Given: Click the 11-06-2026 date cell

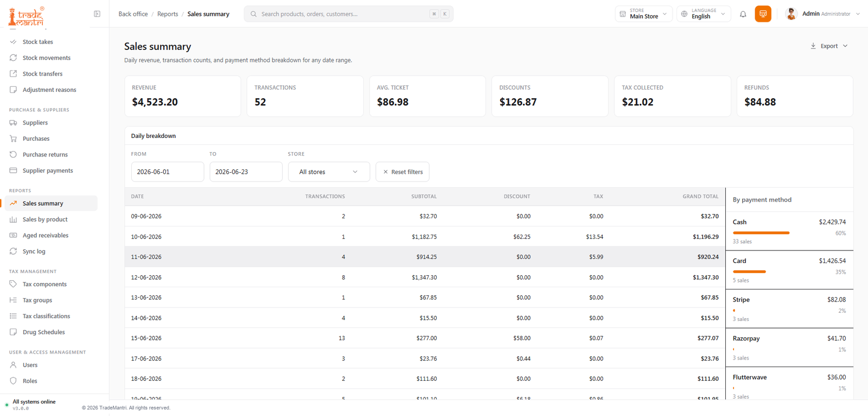Looking at the screenshot, I should click(x=146, y=257).
